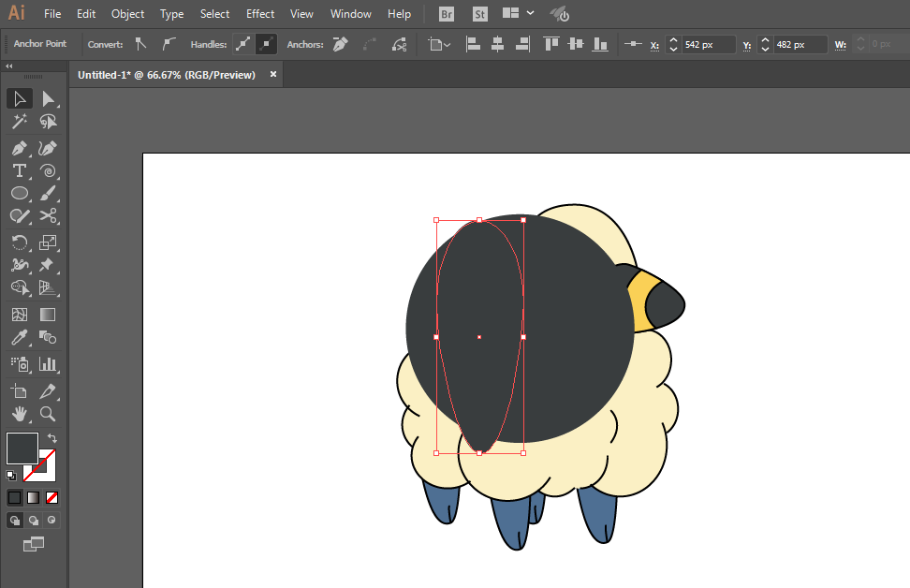Click the dark Fill color swatch

[x=22, y=448]
